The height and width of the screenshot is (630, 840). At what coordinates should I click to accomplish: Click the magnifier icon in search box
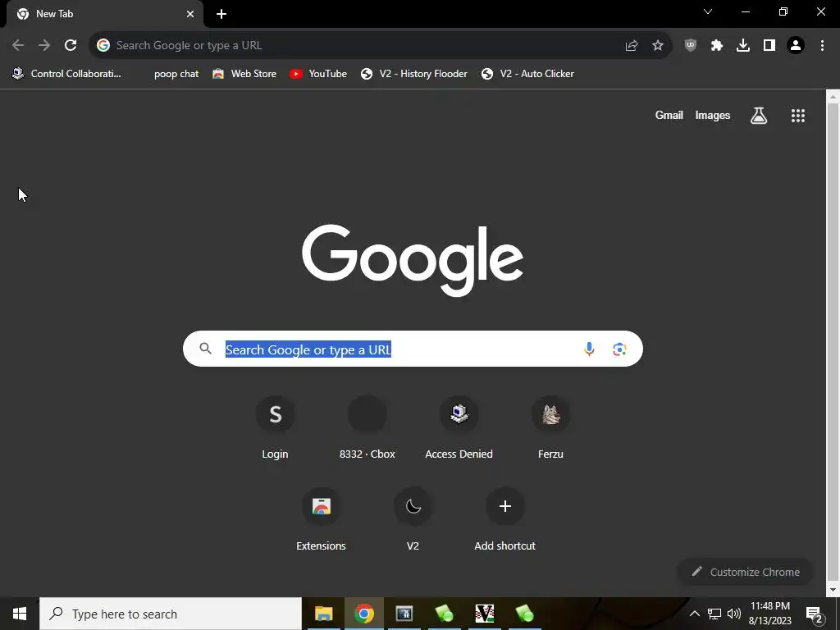206,349
